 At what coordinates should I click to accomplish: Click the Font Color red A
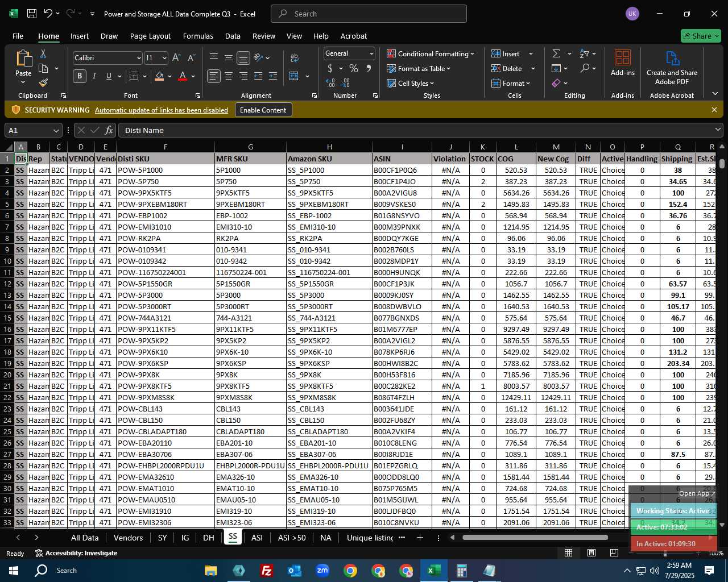183,76
